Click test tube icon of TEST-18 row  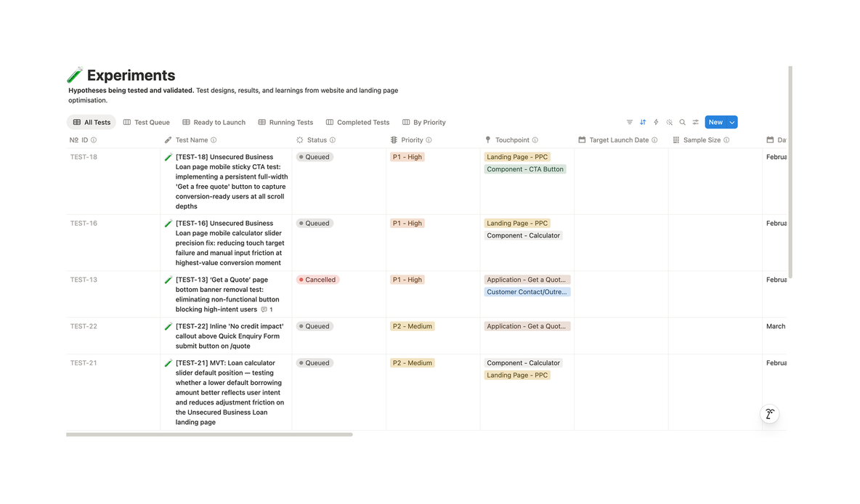pyautogui.click(x=169, y=157)
